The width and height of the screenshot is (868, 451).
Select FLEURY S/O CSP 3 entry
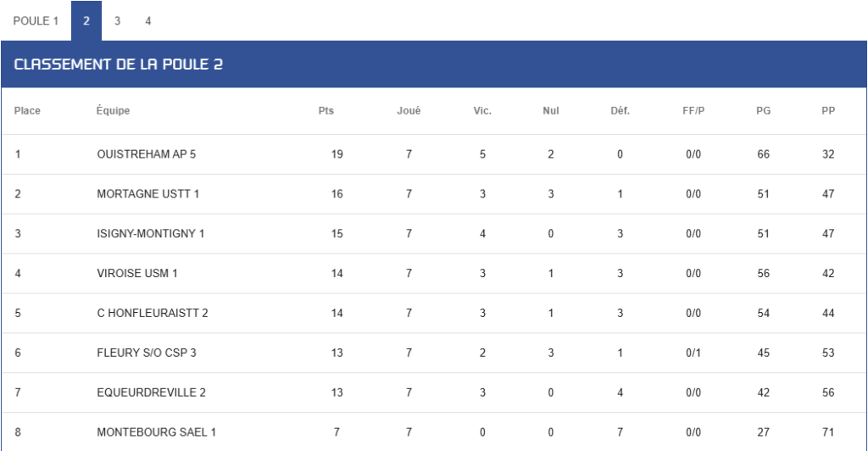147,353
